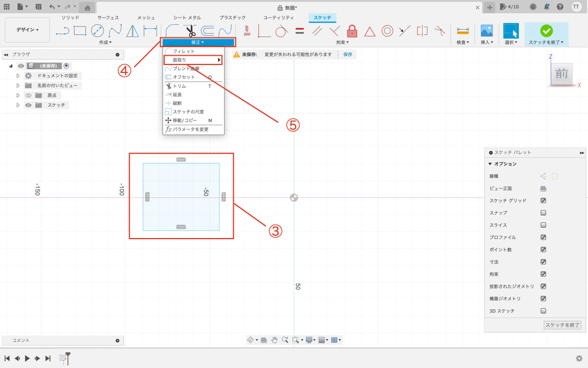This screenshot has width=588, height=368.
Task: Click the Select tool icon
Action: (510, 31)
